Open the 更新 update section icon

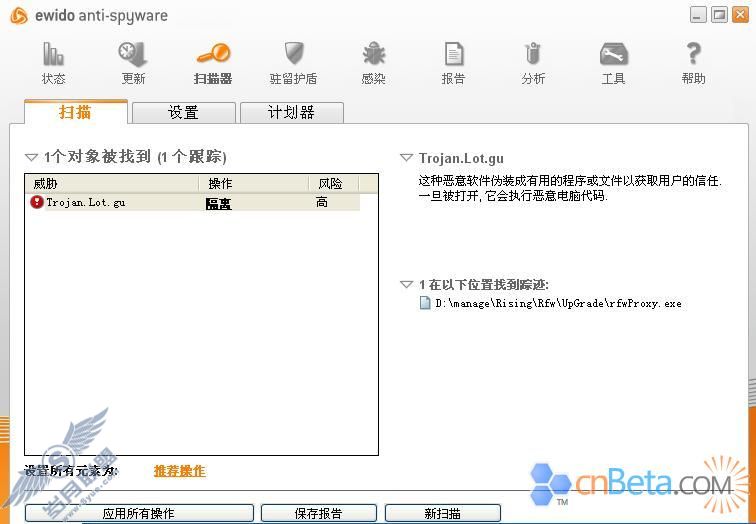pos(133,54)
